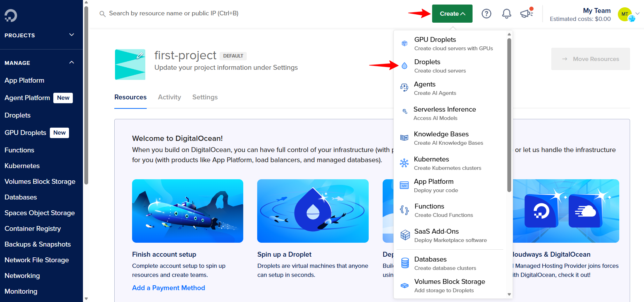The height and width of the screenshot is (302, 644).
Task: Open Monitoring in the sidebar
Action: tap(21, 291)
